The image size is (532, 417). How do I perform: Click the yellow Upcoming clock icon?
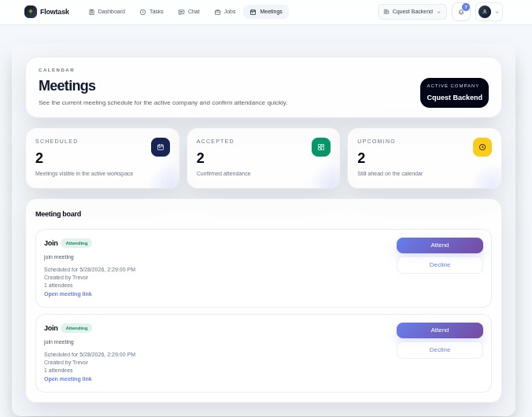pos(482,147)
